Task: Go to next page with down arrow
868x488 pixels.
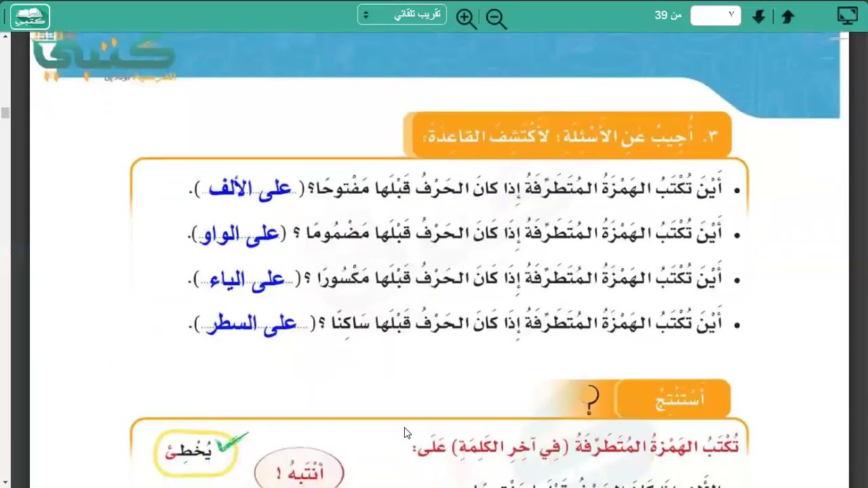Action: [x=759, y=17]
